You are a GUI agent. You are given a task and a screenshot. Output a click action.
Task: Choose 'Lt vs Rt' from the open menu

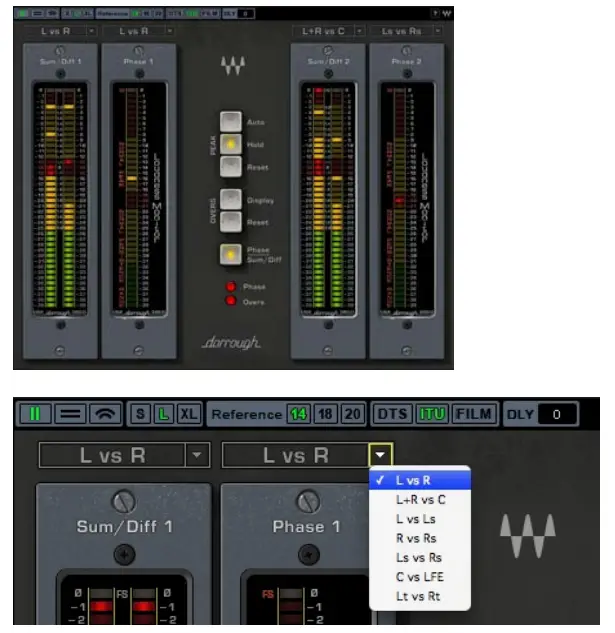pyautogui.click(x=420, y=596)
